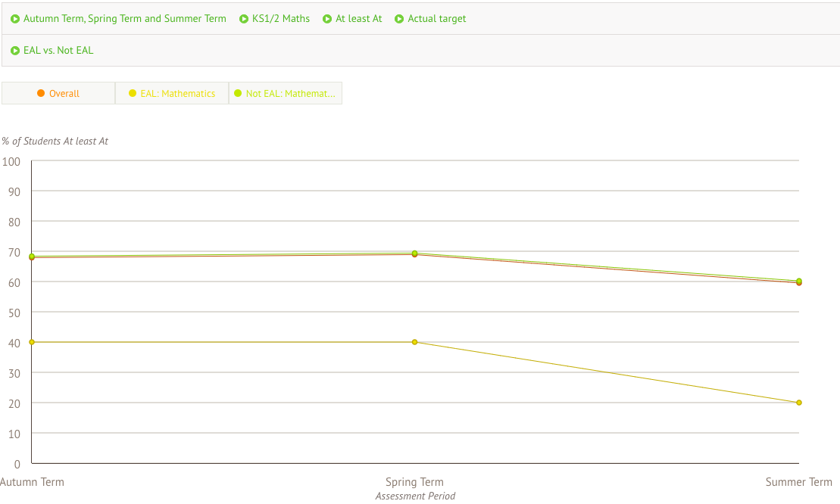Screen dimensions: 840x504
Task: Click the orange Overall legend dot
Action: pos(41,94)
